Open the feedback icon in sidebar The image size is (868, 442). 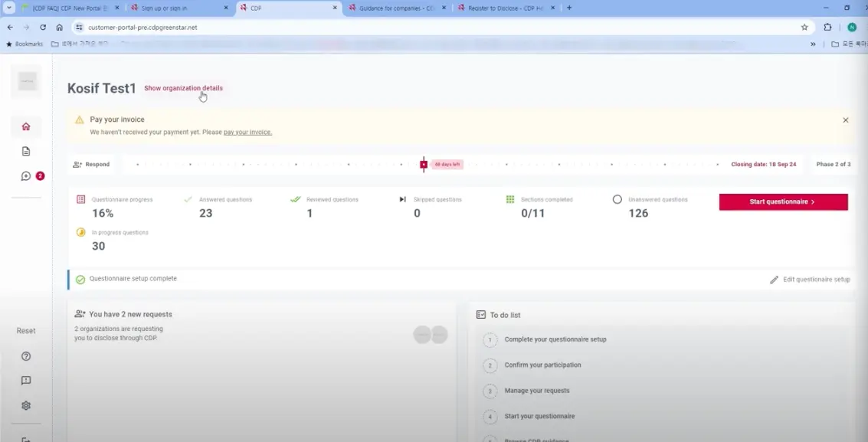tap(26, 381)
